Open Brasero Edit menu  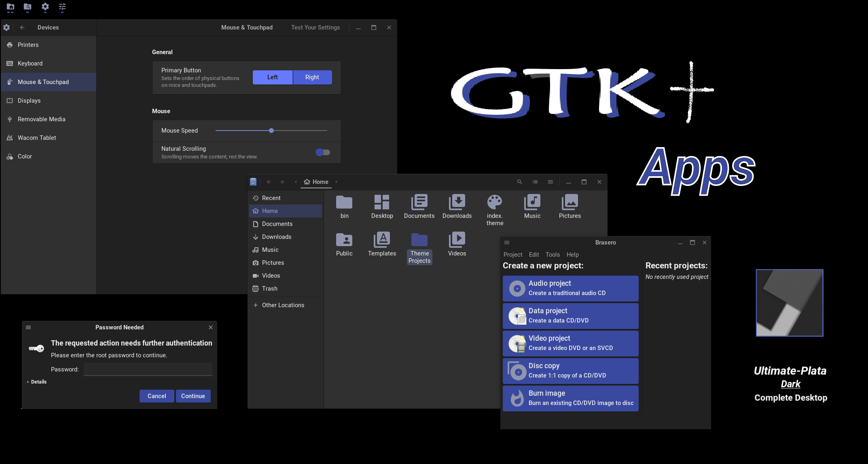pos(534,255)
